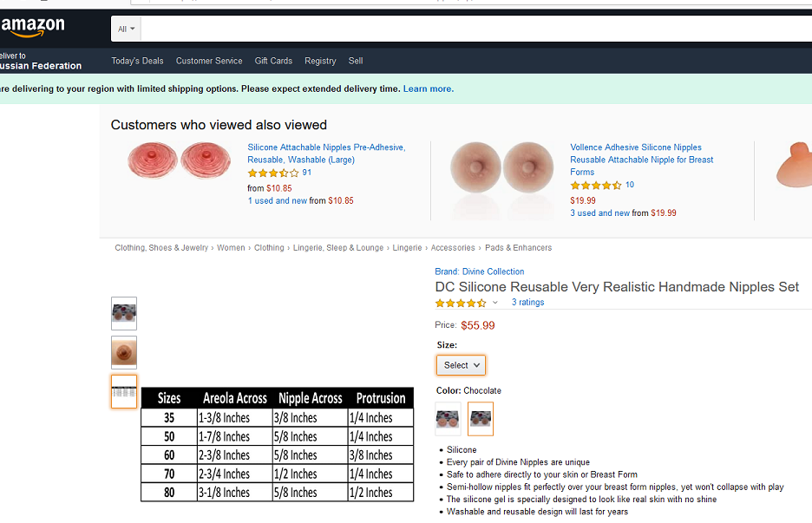
Task: Select the highlighted Chocolate color swatch
Action: pos(480,419)
